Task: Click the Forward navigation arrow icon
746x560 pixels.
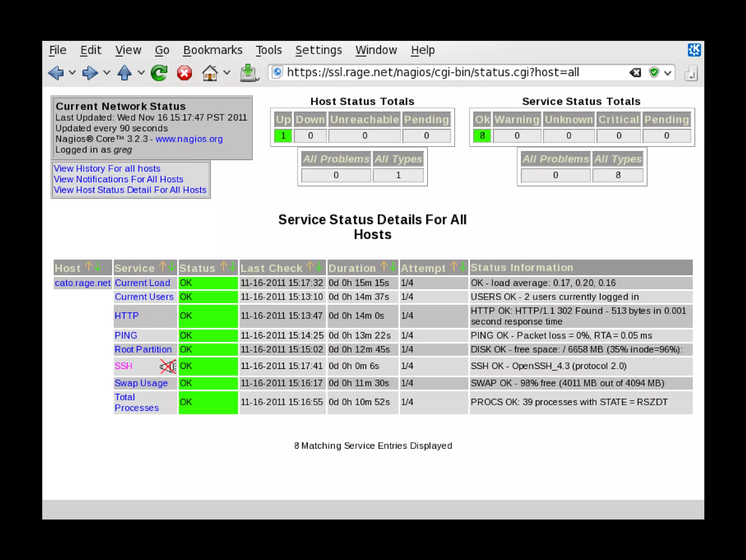Action: pos(90,73)
